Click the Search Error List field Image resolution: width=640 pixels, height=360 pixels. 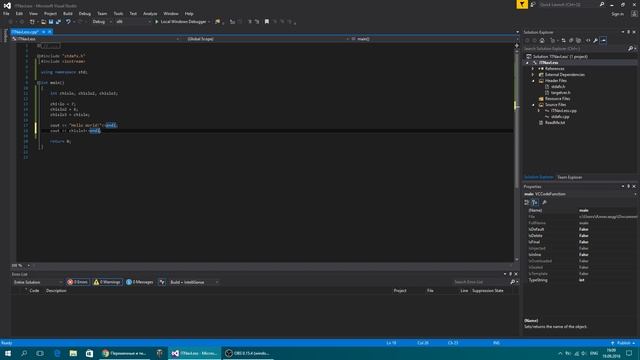(x=481, y=282)
